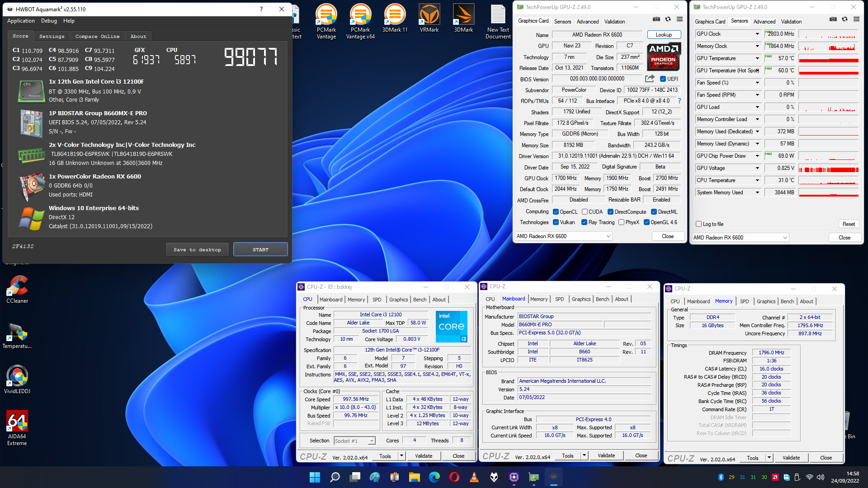Expand the Fan Speed (RPM) sensor dropdown

[757, 95]
